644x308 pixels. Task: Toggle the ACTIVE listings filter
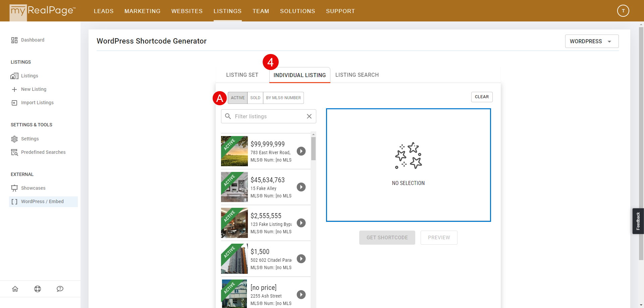238,98
